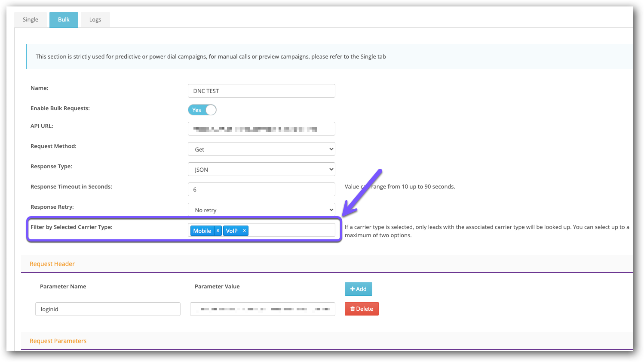The image size is (644, 362).
Task: Click the Request Parameters section heading
Action: pyautogui.click(x=58, y=340)
